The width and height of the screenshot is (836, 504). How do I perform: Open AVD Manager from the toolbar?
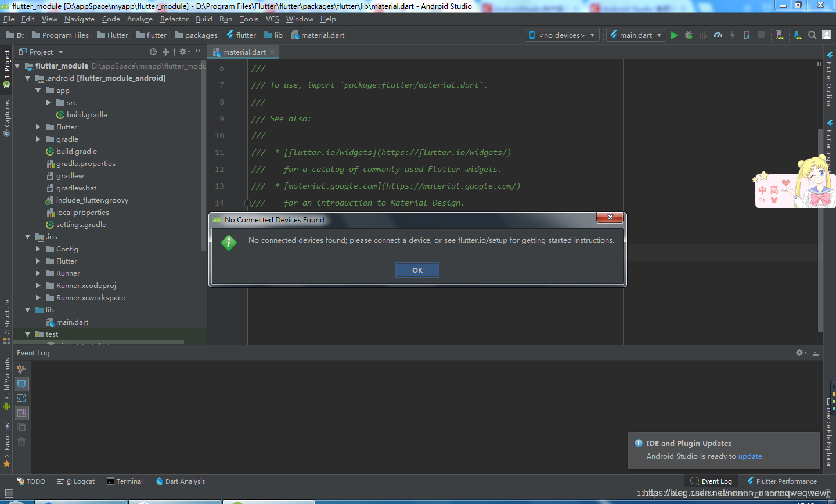[x=779, y=35]
